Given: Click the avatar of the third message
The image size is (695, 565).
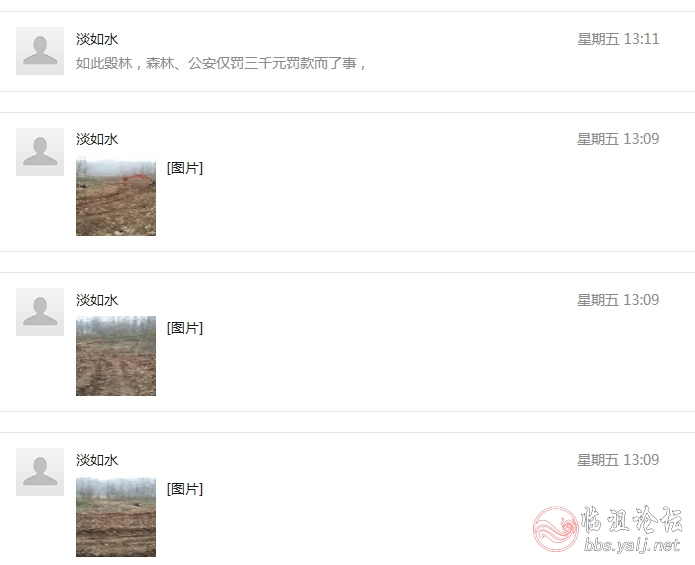Looking at the screenshot, I should [40, 312].
